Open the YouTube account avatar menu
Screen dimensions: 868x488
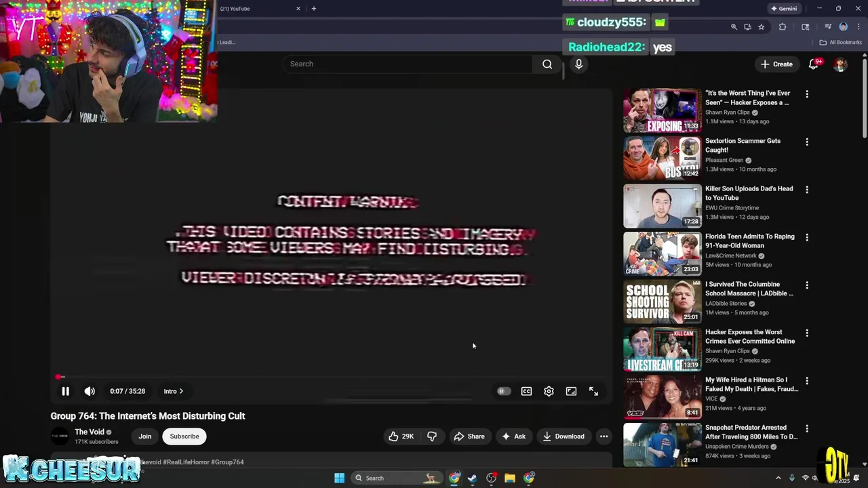tap(840, 64)
